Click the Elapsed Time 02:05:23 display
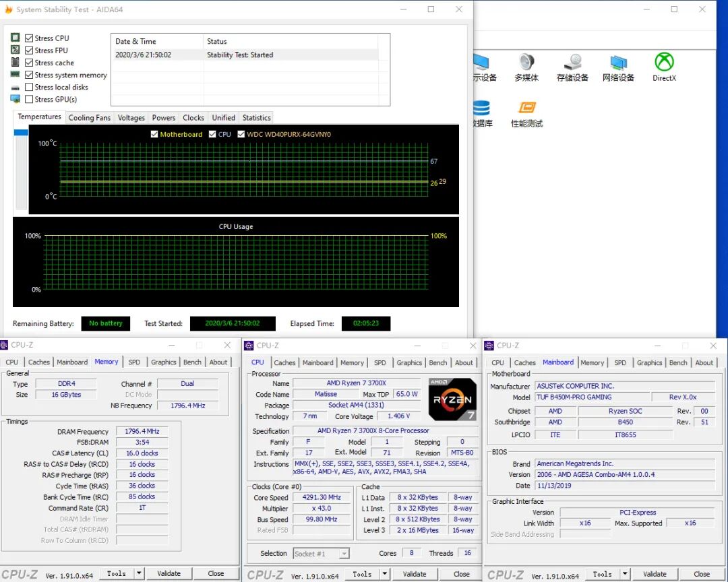 (x=366, y=323)
